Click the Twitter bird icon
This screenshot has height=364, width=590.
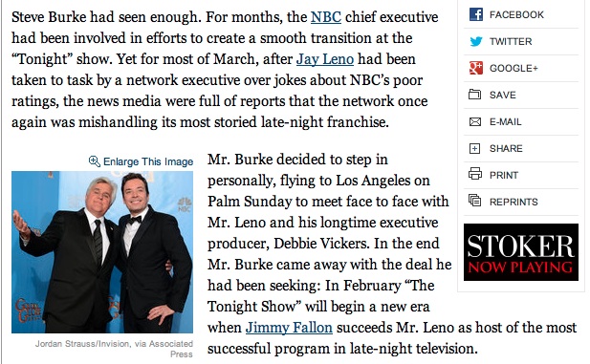pyautogui.click(x=476, y=41)
